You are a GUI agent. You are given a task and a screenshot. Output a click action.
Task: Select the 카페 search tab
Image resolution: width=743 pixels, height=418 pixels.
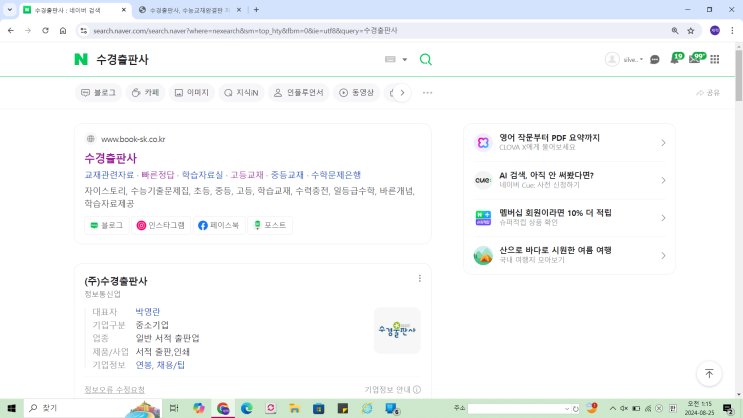click(145, 92)
